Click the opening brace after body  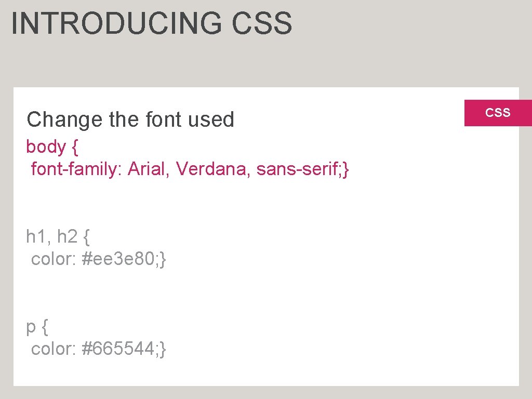[x=75, y=148]
